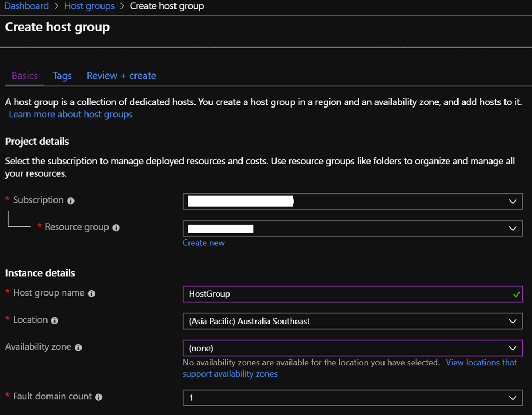Image resolution: width=532 pixels, height=415 pixels.
Task: Expand the Availability zone dropdown
Action: [352, 348]
